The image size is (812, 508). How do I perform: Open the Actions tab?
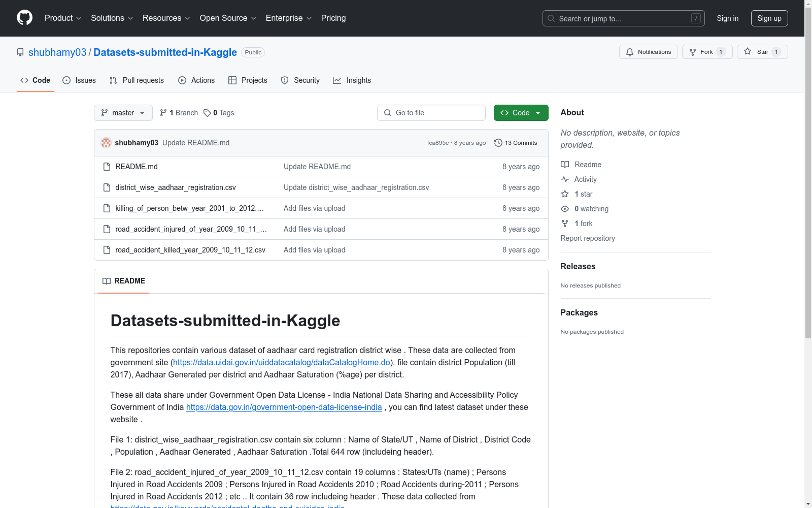pyautogui.click(x=196, y=80)
